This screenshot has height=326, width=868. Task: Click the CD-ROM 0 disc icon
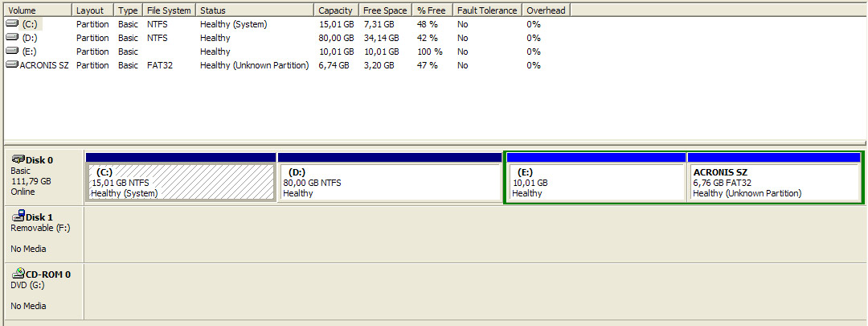point(18,273)
